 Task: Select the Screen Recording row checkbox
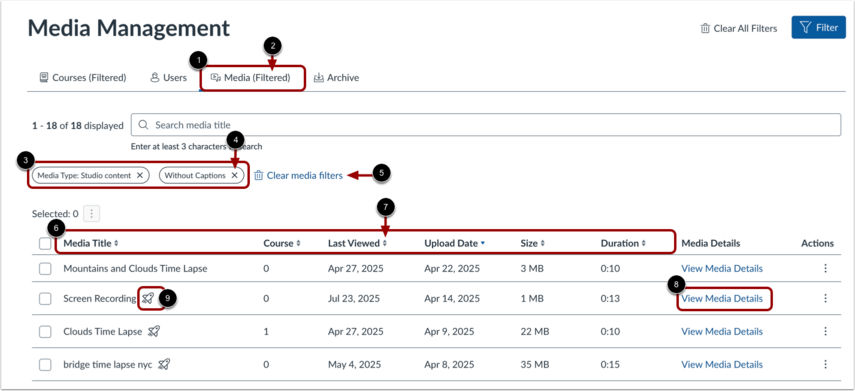45,298
